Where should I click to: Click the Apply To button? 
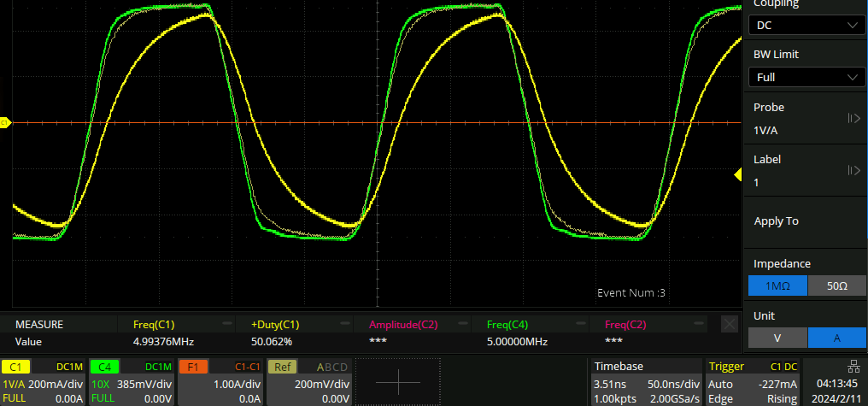click(x=806, y=221)
